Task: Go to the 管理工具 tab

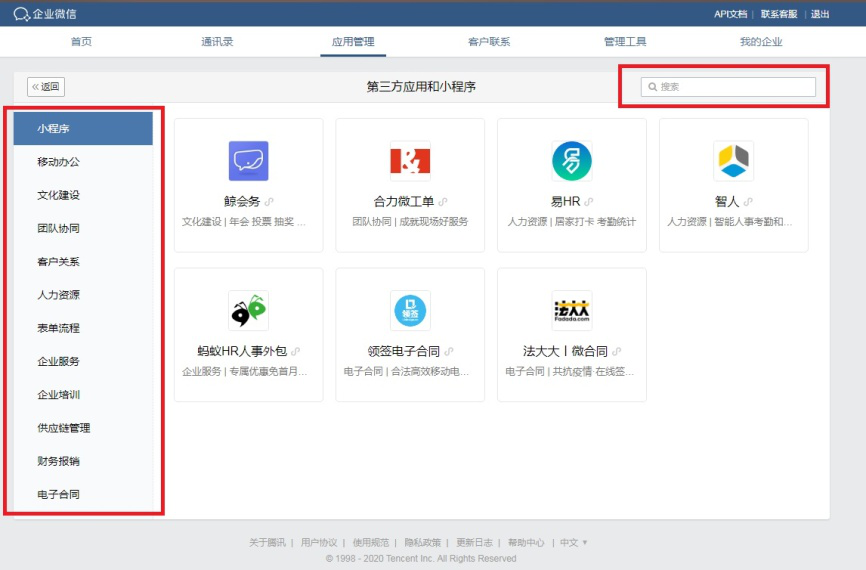Action: click(625, 42)
